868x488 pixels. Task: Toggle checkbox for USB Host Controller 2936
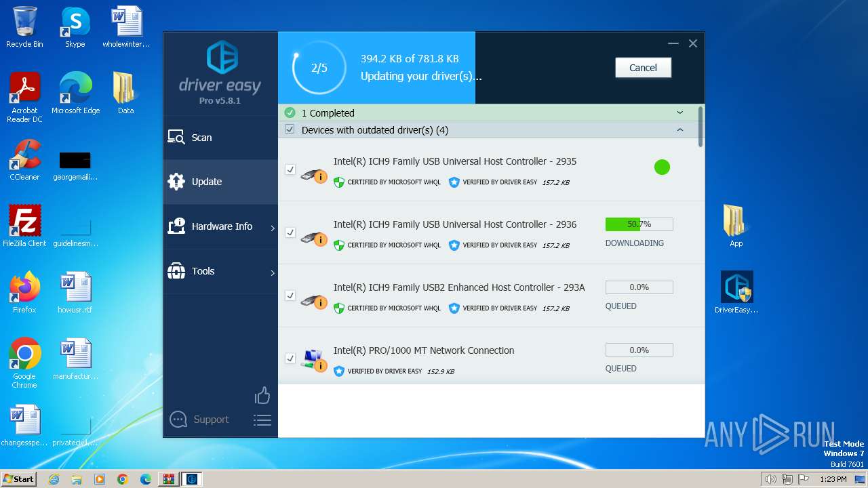[290, 232]
